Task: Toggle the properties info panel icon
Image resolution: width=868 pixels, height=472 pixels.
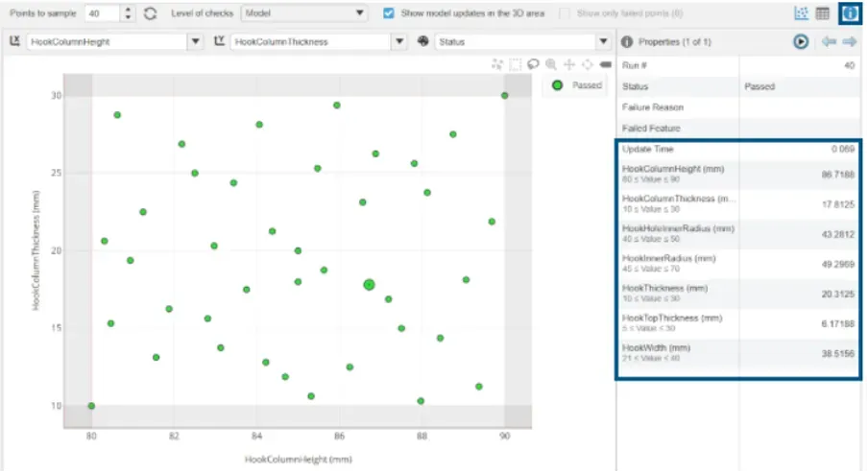Action: (x=849, y=13)
